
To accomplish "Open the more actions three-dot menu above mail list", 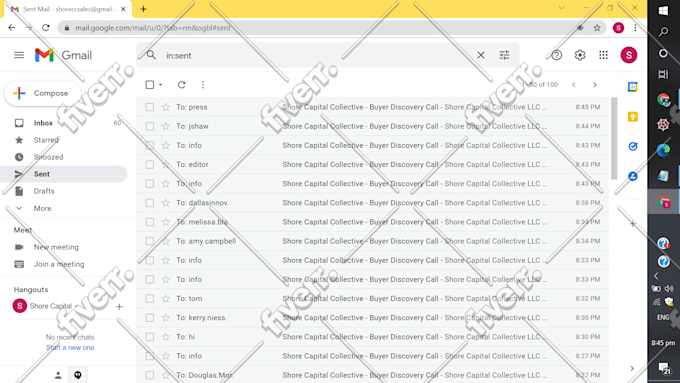I will click(203, 85).
